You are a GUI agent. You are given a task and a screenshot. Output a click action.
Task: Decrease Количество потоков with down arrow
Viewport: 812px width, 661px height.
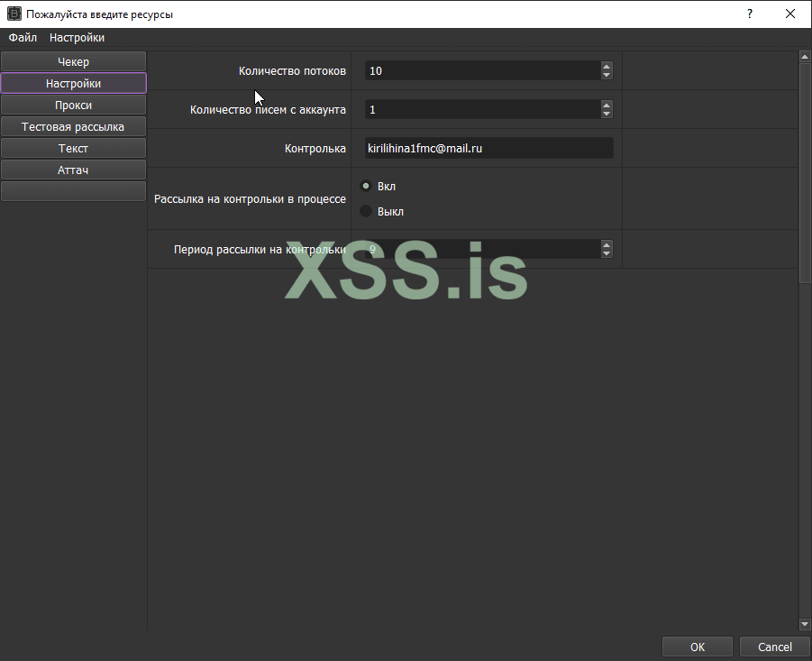pyautogui.click(x=607, y=75)
